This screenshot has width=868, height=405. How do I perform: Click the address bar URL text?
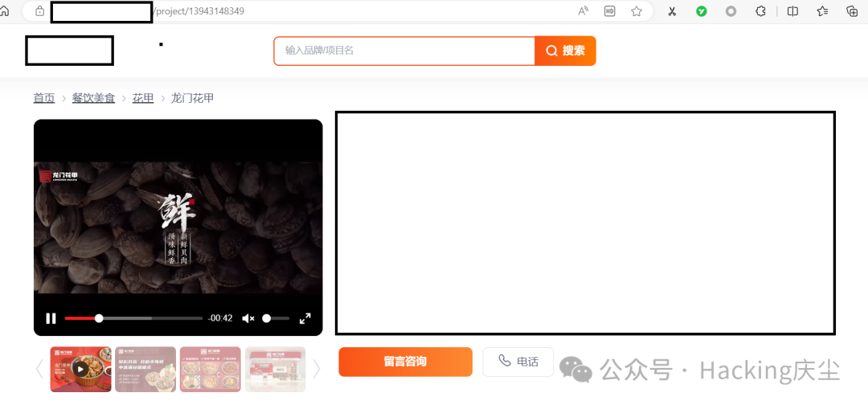tap(199, 11)
